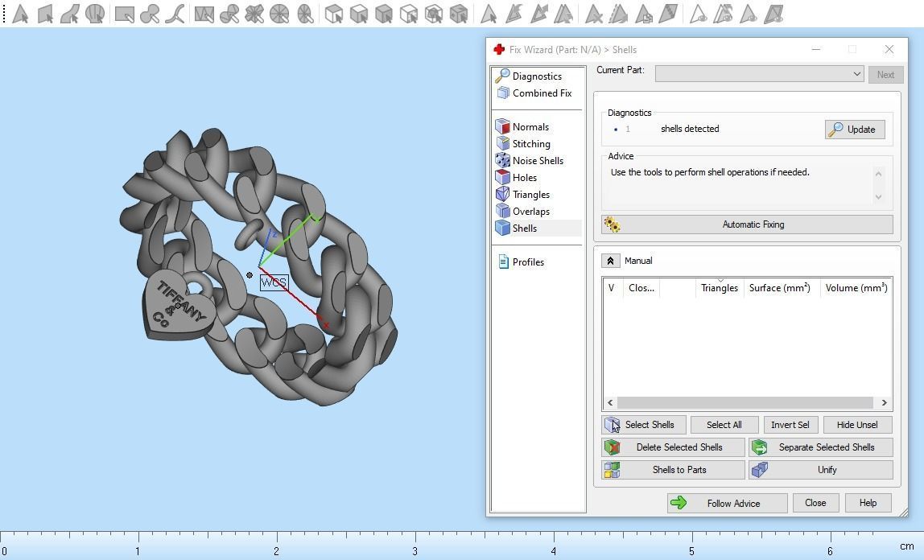Click the shell list scrollbar right arrow
This screenshot has height=560, width=924.
pos(884,403)
